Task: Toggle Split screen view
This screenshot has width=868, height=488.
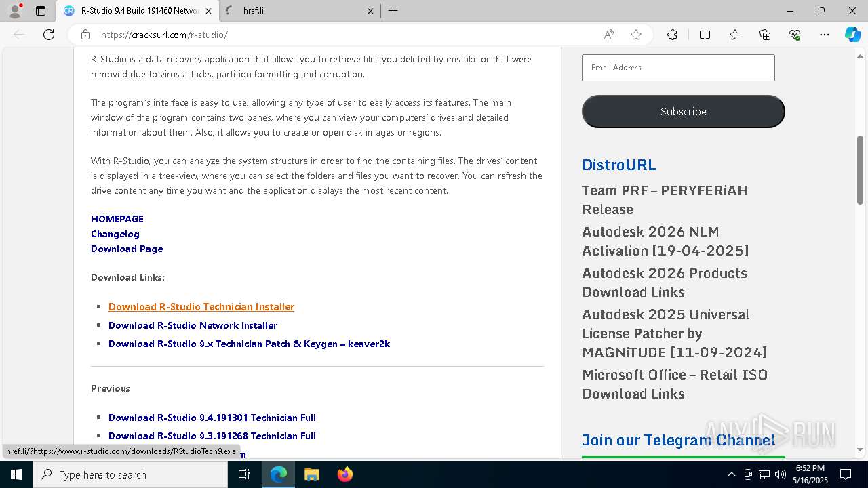Action: [705, 35]
